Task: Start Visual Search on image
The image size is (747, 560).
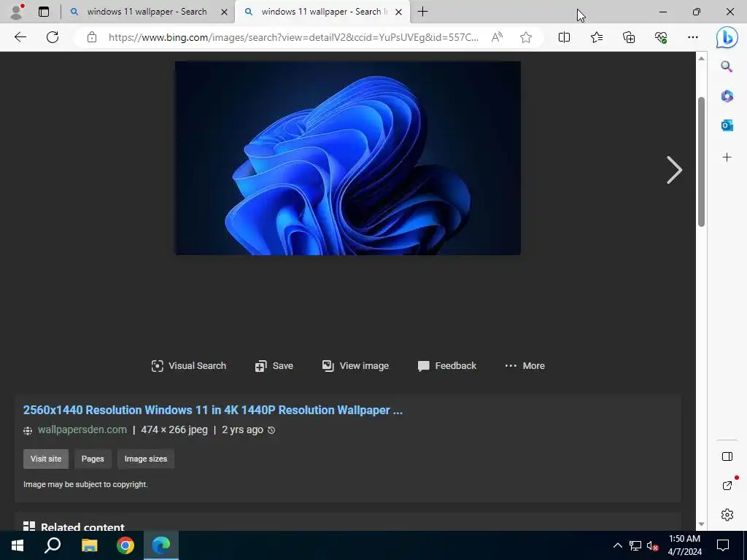Action: click(189, 366)
